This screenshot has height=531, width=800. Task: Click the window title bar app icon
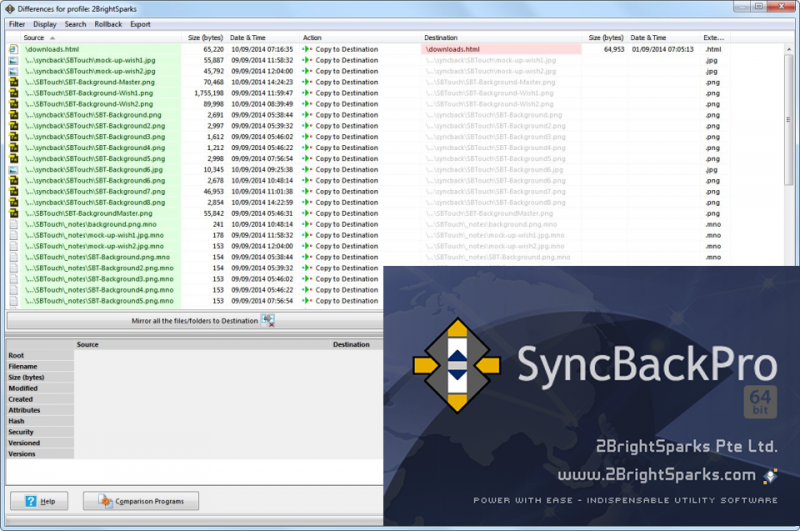[10, 9]
